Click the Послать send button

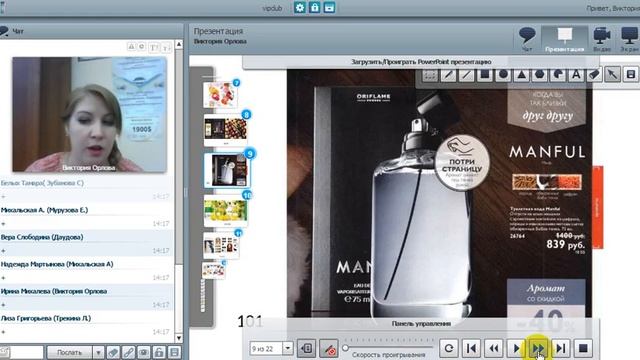click(x=70, y=352)
